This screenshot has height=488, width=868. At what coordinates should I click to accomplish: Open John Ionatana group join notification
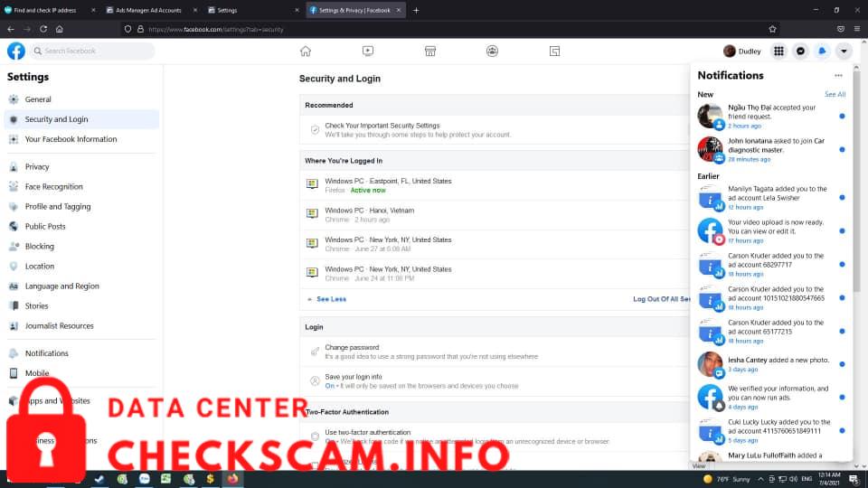(771, 149)
